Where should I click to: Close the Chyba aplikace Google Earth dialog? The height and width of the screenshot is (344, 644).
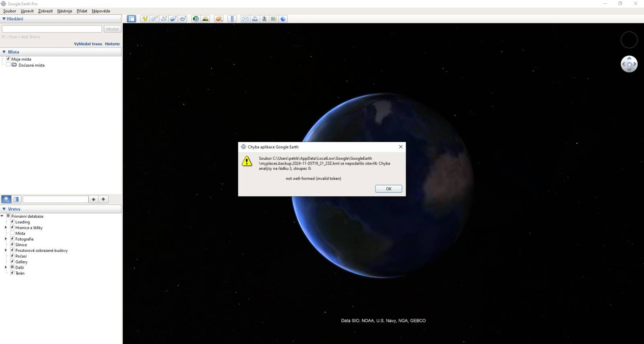coord(400,147)
